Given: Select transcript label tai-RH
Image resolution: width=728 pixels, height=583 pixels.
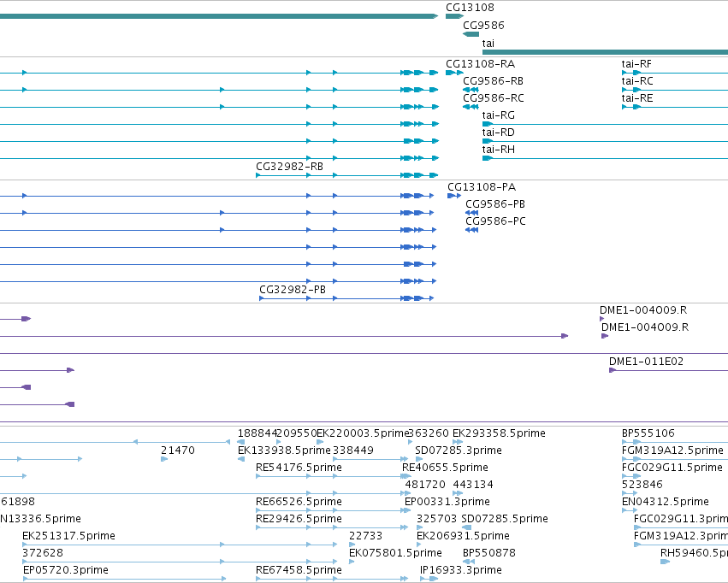Looking at the screenshot, I should (499, 150).
